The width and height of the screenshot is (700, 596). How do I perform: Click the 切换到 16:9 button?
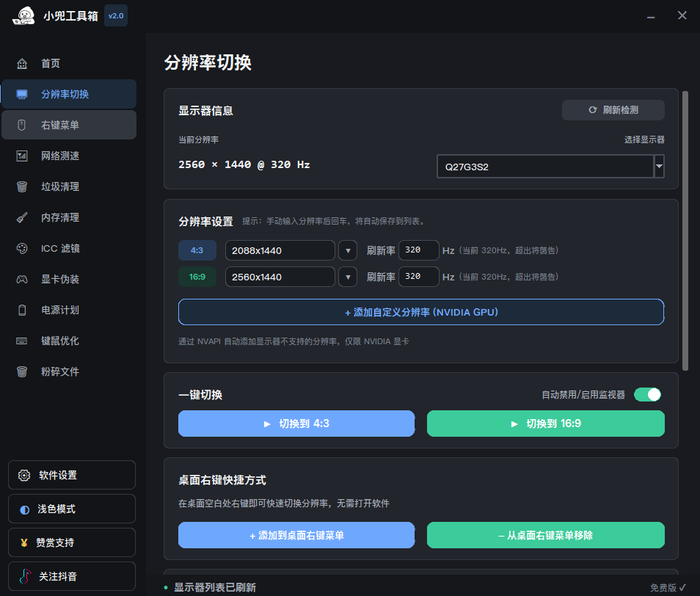coord(545,424)
